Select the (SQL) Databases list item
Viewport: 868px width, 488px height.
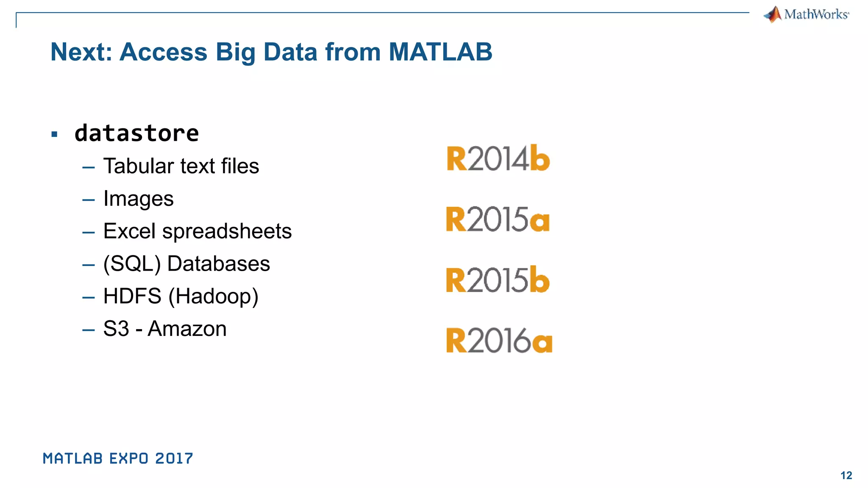point(186,264)
